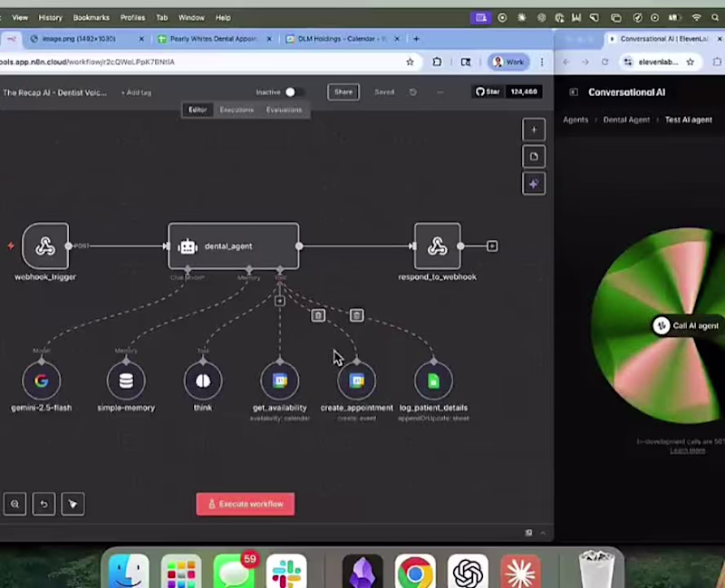
Task: Open the Conversational AI ElevenLabs tab
Action: (663, 39)
